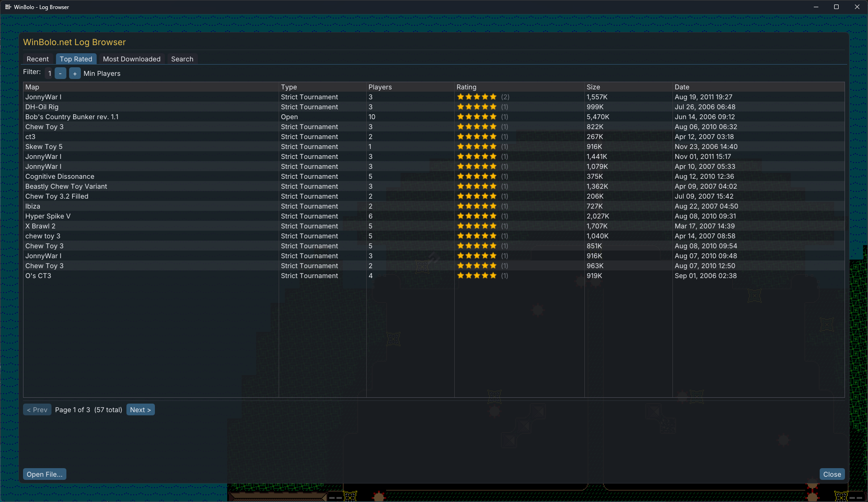The height and width of the screenshot is (502, 868).
Task: Click Next to view page 2
Action: tap(140, 409)
